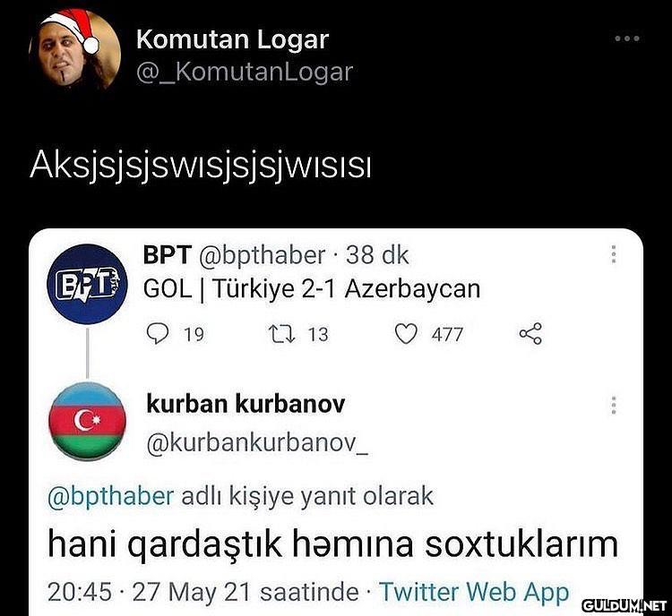Open the Azerbaijan flag avatar
The image size is (672, 616).
88,421
